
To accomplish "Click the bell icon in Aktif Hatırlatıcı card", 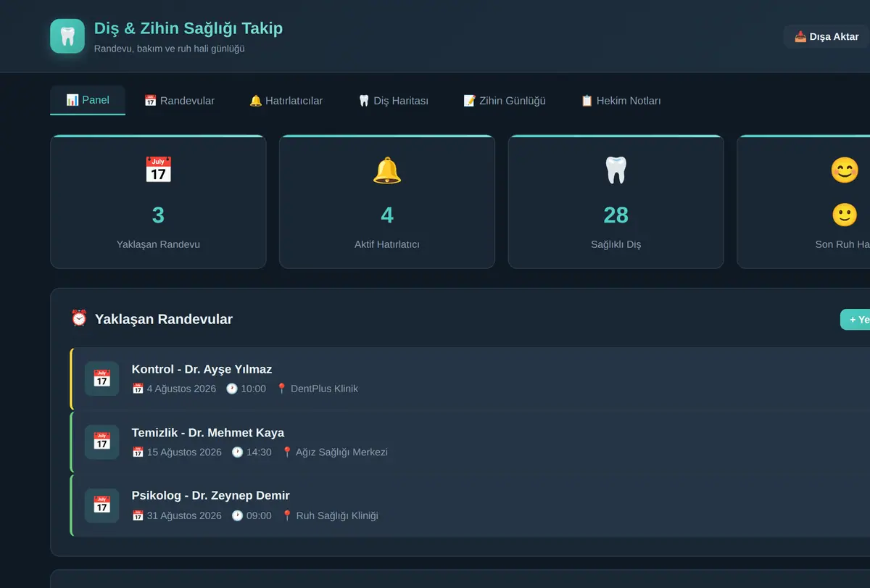I will pyautogui.click(x=387, y=170).
